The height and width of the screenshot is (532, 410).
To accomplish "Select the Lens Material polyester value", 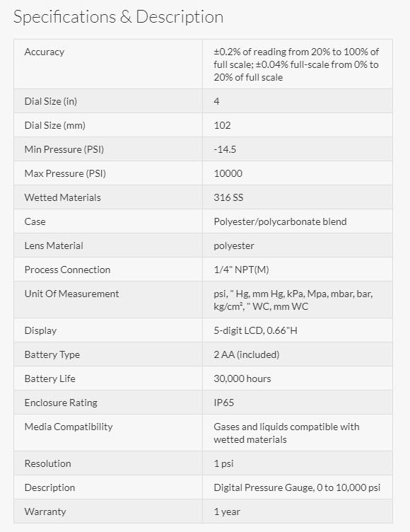I will (234, 246).
